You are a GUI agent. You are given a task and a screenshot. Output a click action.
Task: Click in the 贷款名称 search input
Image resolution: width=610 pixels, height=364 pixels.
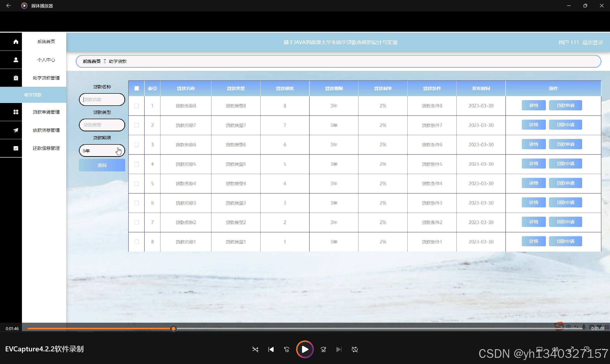pos(102,100)
